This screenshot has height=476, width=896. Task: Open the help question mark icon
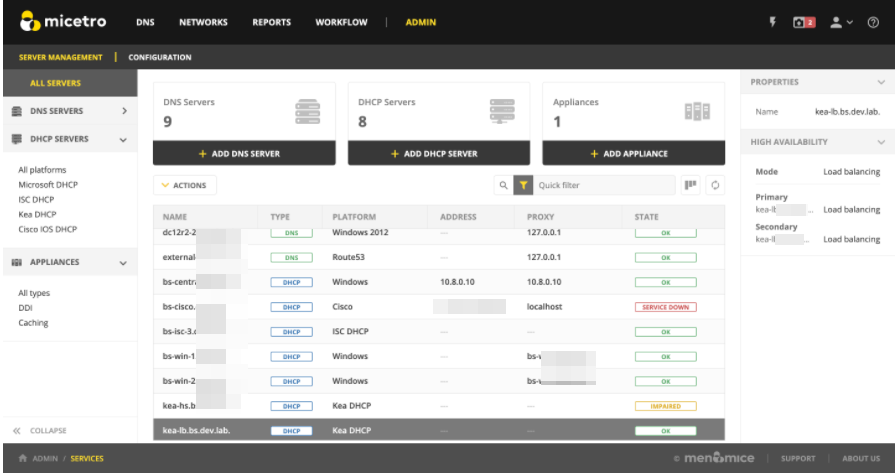coord(873,22)
